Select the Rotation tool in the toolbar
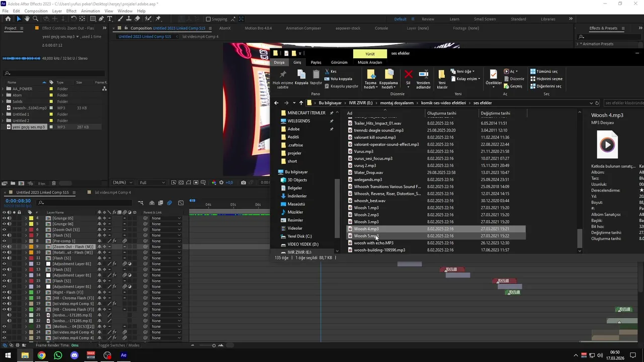 coord(73,19)
